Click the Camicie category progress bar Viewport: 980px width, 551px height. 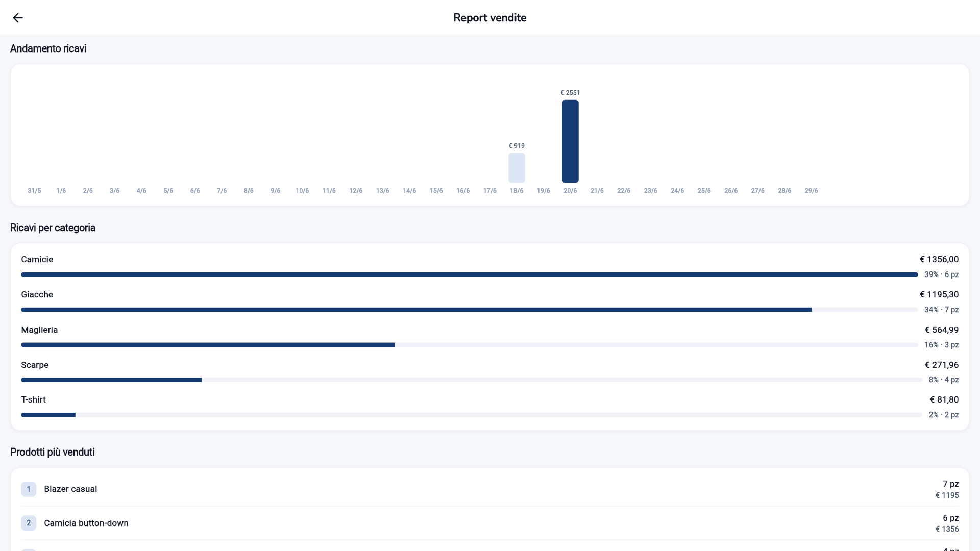click(x=470, y=274)
